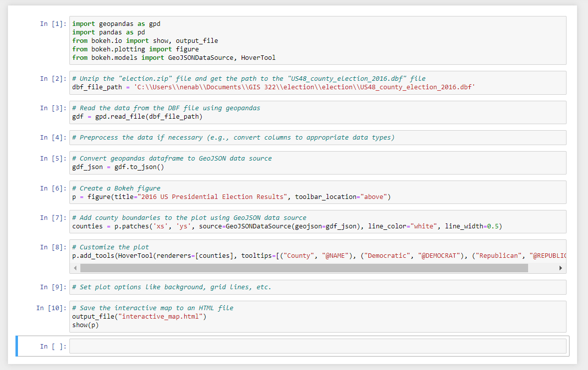This screenshot has height=370, width=588.
Task: Select cell 4 with the preprocess data comment
Action: [x=317, y=138]
